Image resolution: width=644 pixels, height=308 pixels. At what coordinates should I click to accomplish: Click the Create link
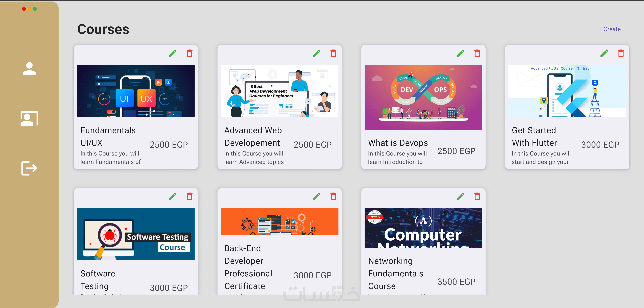click(612, 29)
